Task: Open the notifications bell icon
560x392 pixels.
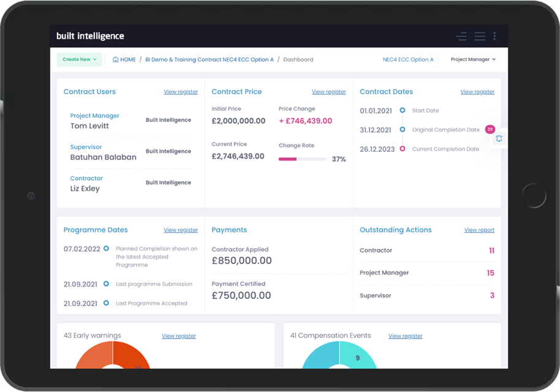Action: pos(499,138)
